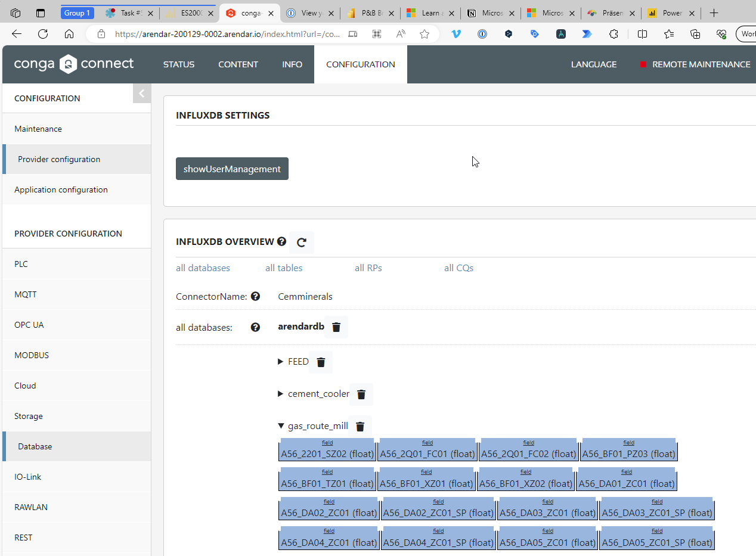Open the tab actions menu icon
This screenshot has width=756, height=556.
(x=41, y=13)
